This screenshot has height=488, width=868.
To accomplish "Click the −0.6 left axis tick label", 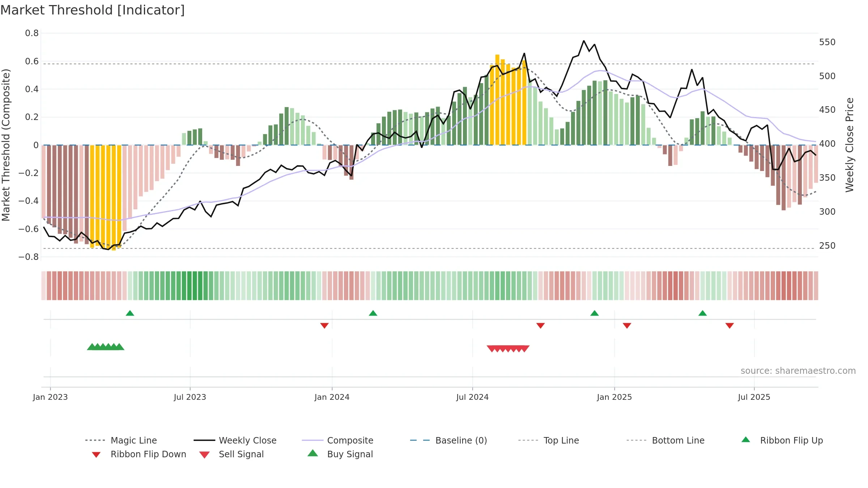I will [x=29, y=229].
